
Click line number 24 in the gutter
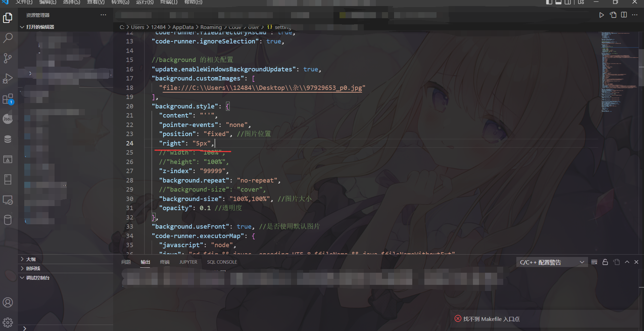click(x=130, y=143)
